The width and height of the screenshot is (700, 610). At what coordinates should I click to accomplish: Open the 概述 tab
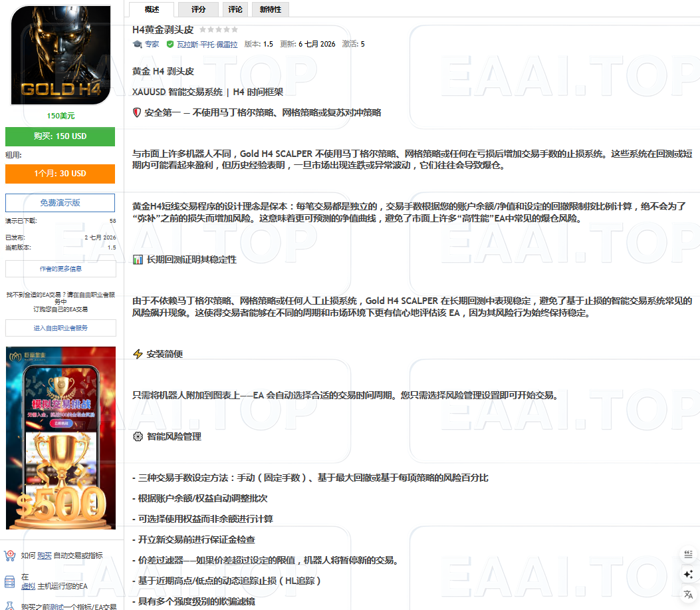[152, 9]
